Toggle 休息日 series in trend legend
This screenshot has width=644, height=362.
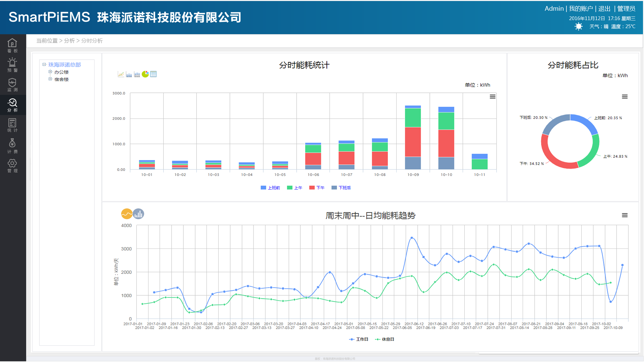pyautogui.click(x=385, y=340)
